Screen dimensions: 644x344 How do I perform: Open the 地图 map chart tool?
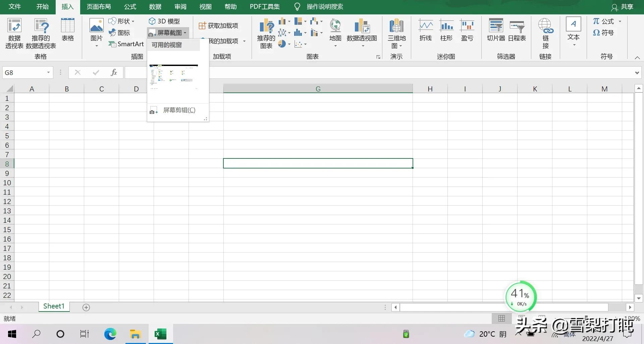[334, 30]
